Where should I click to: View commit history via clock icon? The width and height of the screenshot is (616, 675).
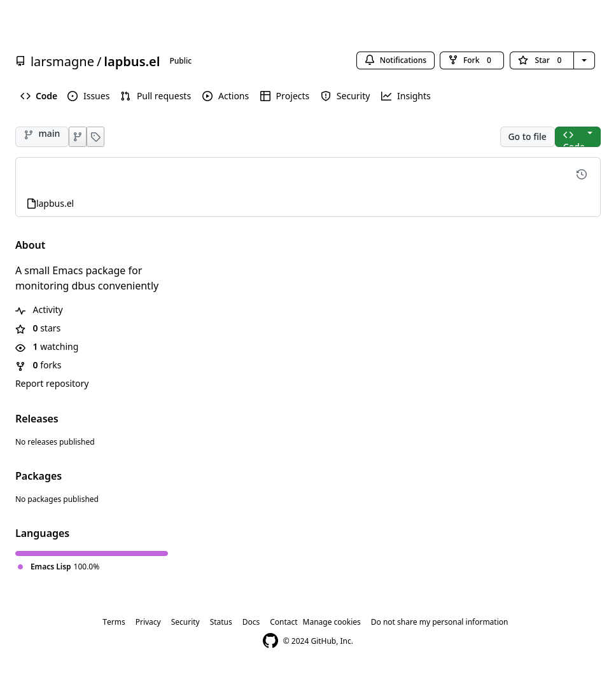pyautogui.click(x=581, y=174)
